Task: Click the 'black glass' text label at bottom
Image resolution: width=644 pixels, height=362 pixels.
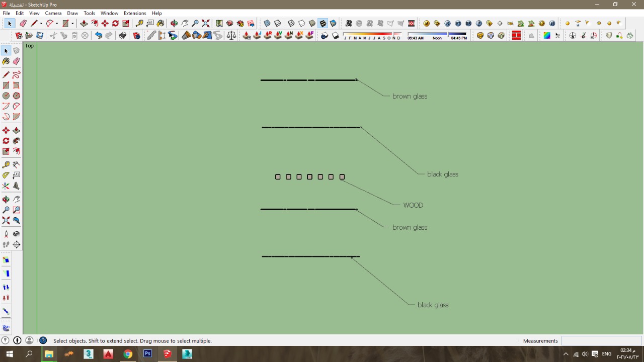Action: coord(433,305)
